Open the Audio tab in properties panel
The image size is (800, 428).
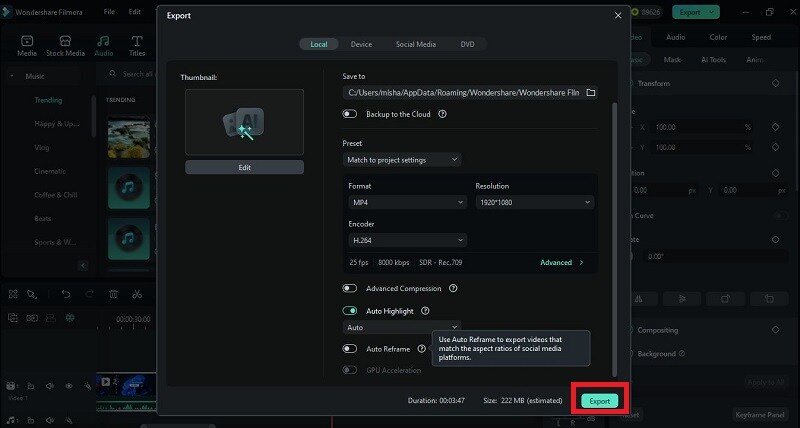(x=676, y=37)
